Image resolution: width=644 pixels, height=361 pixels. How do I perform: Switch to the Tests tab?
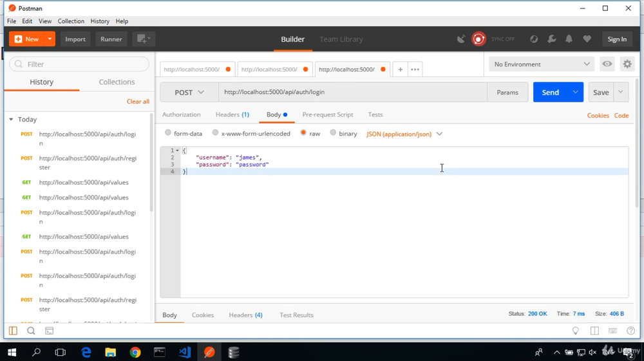[375, 115]
